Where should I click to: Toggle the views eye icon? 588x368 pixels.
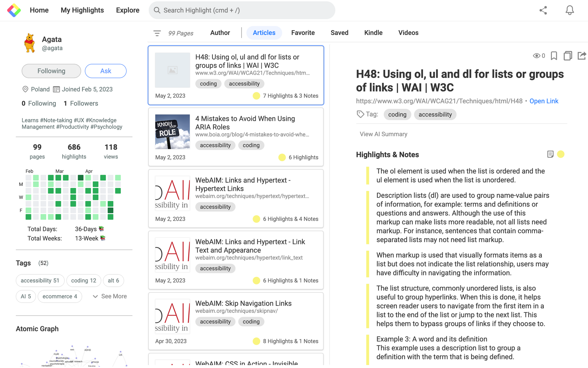pyautogui.click(x=537, y=56)
